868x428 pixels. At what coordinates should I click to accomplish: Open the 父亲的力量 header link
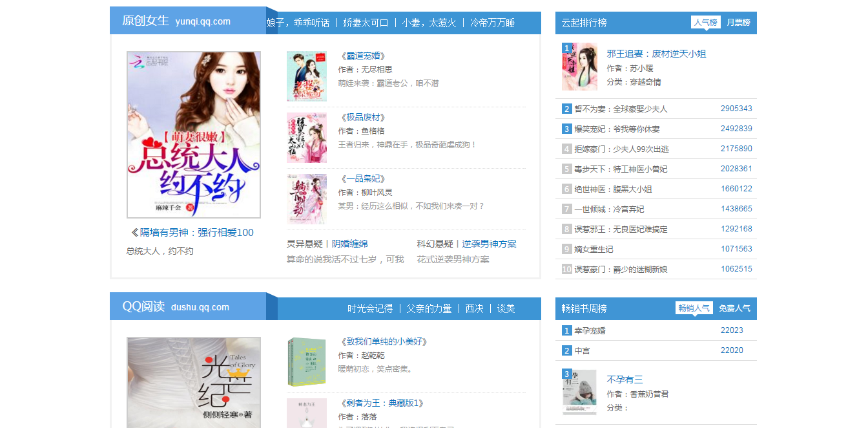pos(429,308)
